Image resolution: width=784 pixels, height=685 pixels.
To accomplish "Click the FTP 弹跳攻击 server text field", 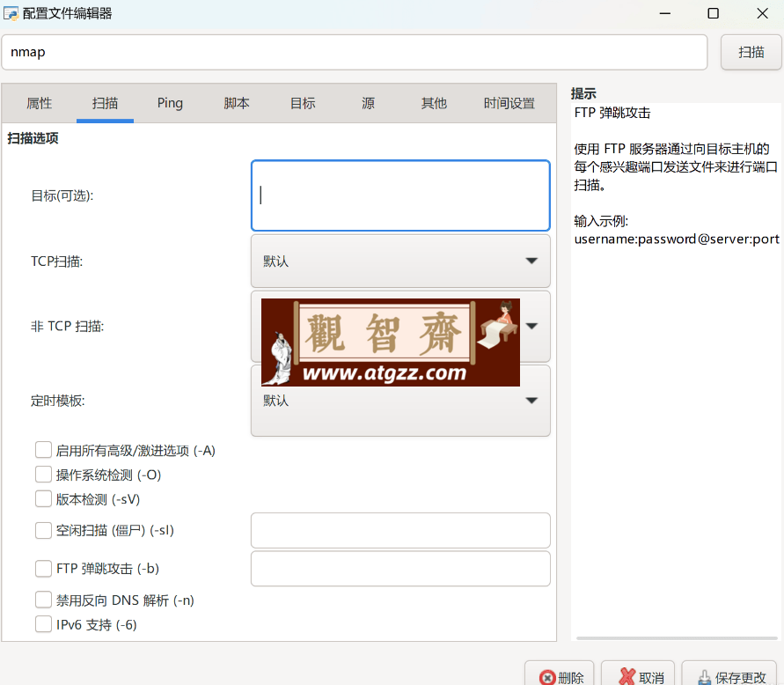I will 400,569.
